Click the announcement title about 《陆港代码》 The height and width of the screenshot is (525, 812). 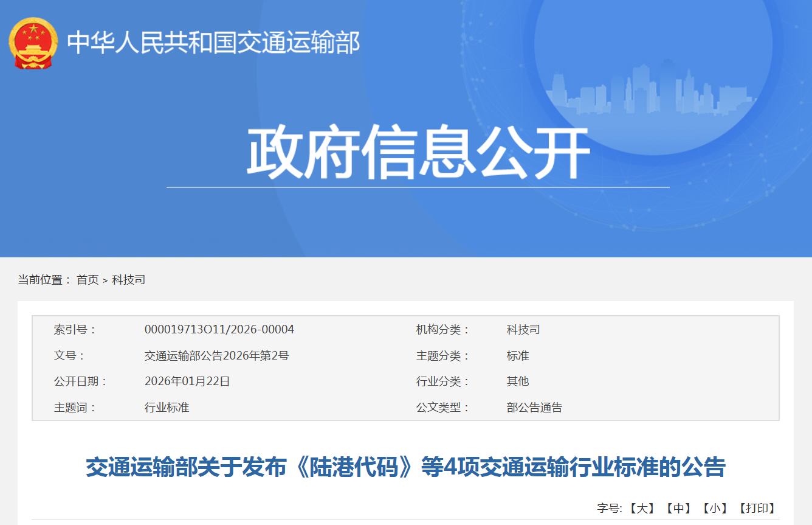[405, 468]
